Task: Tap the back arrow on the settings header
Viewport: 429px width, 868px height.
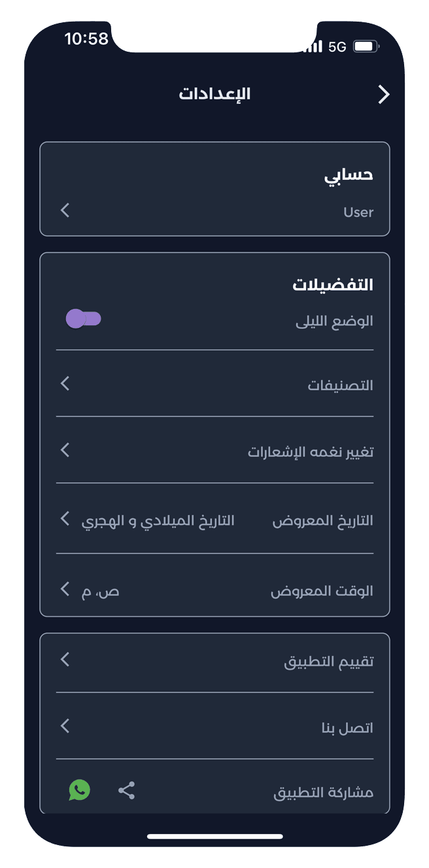Action: pos(385,94)
